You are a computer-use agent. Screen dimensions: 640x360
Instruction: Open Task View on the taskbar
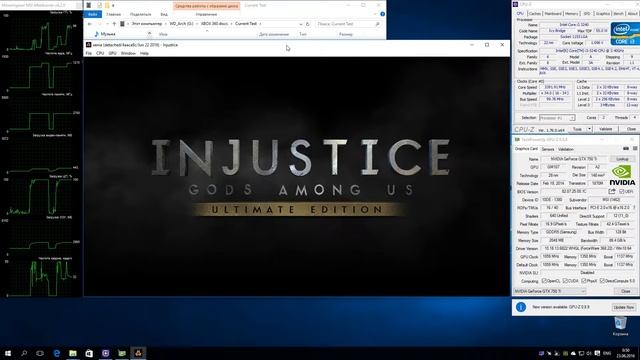(40, 353)
